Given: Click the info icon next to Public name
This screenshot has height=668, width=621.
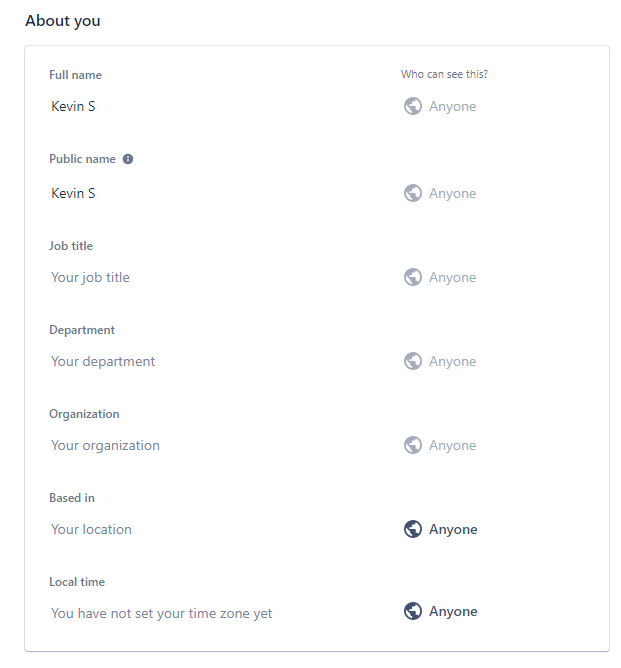Looking at the screenshot, I should (x=128, y=159).
